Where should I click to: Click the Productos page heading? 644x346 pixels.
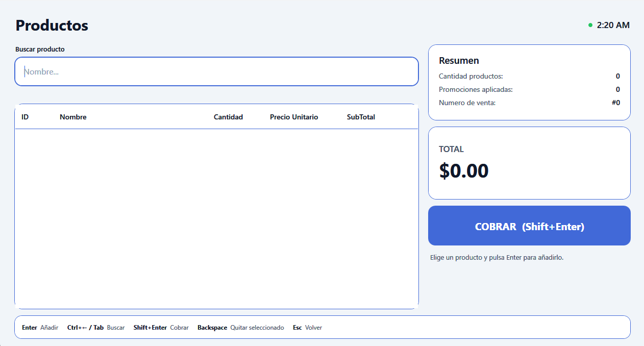point(52,25)
